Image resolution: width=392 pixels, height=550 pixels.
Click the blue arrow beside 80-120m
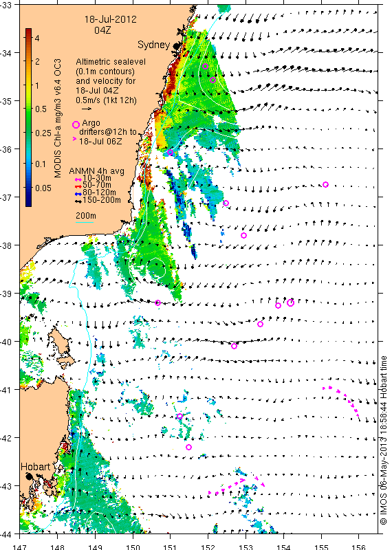coord(78,193)
